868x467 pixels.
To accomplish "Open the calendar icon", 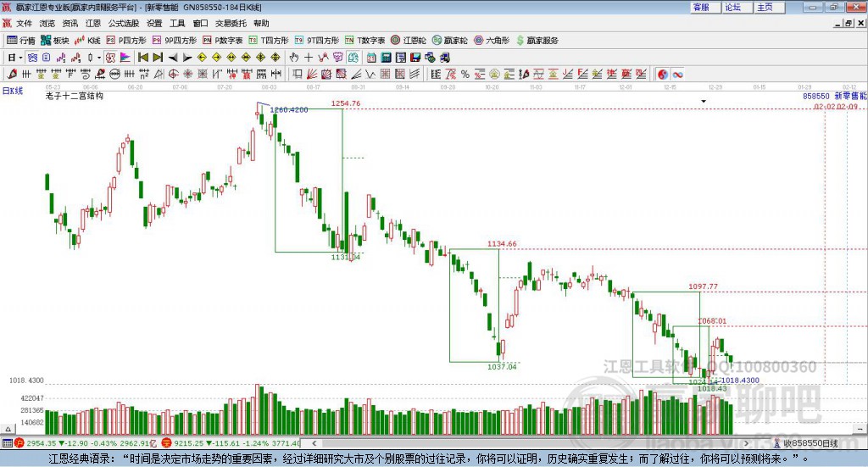I will point(371,58).
